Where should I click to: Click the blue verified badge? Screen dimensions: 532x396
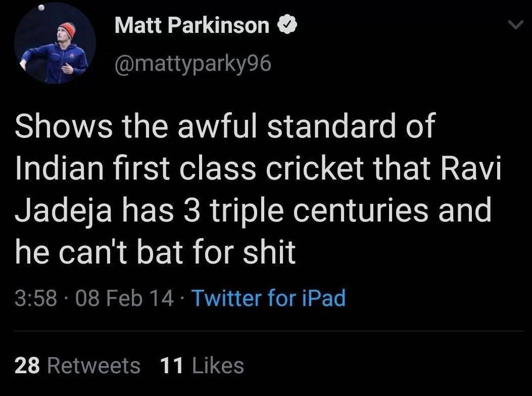tap(286, 25)
